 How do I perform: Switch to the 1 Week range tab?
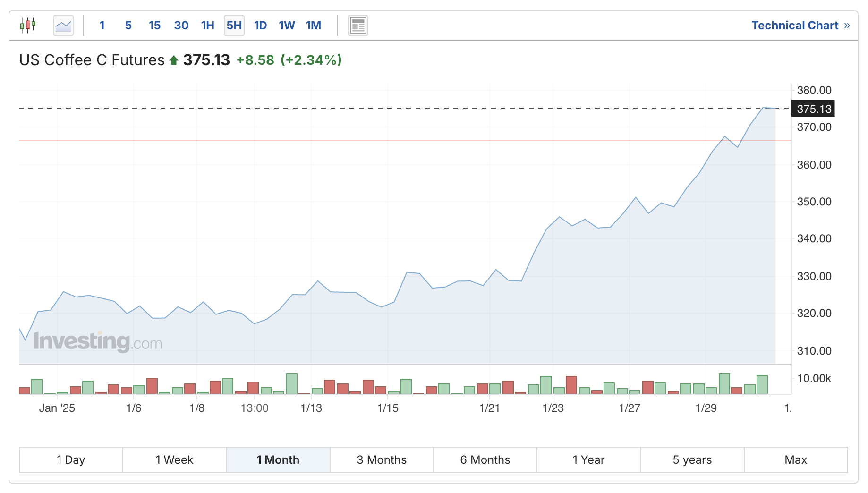(174, 459)
